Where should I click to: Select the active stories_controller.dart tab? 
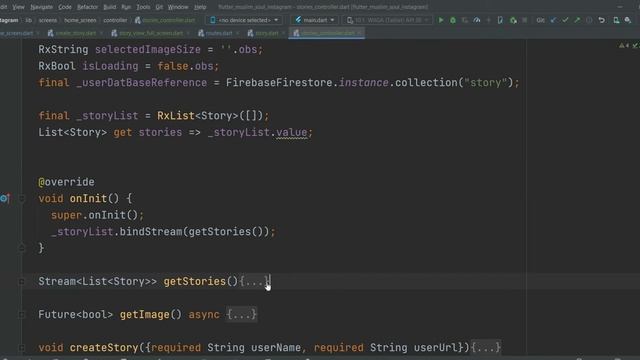click(327, 33)
